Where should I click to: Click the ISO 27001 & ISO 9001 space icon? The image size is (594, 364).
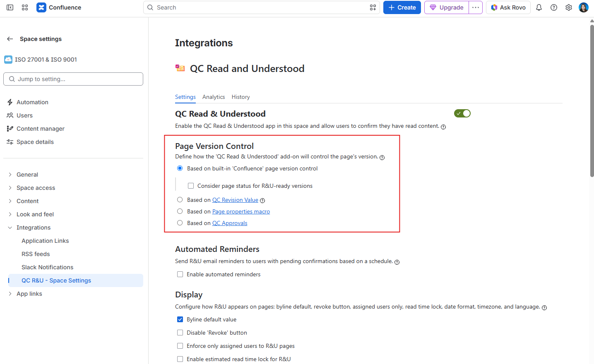click(x=8, y=60)
